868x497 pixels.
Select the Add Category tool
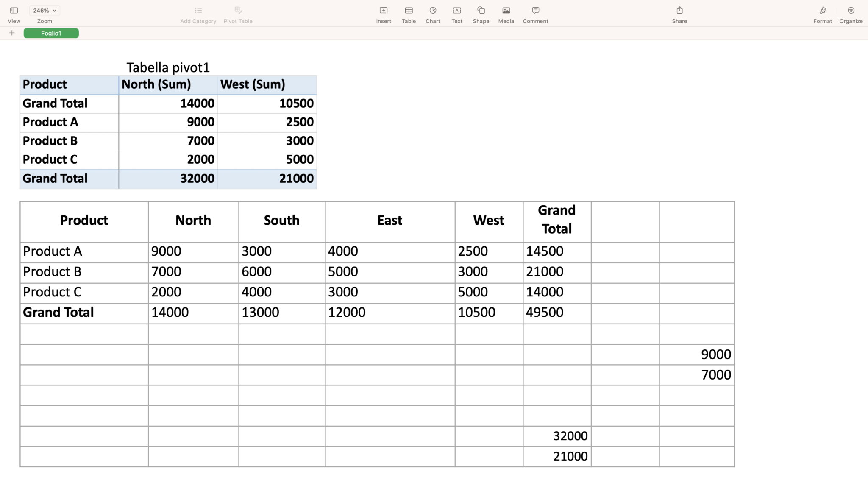point(198,13)
